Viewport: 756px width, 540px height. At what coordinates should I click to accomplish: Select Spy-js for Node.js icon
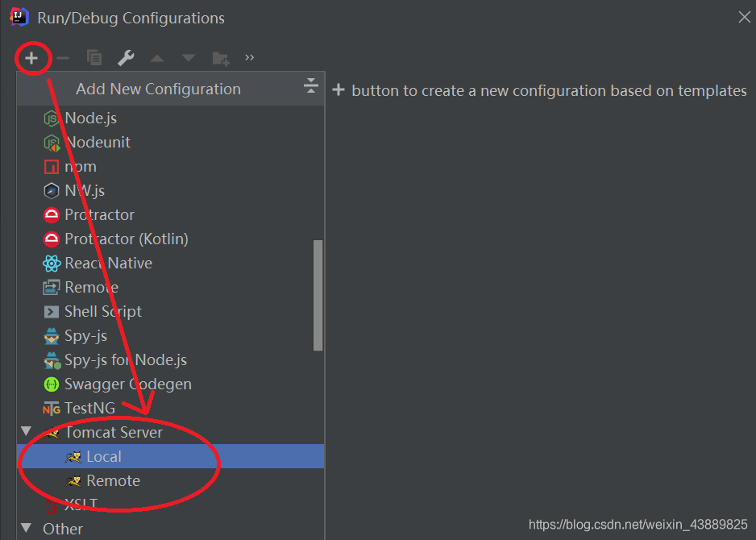[x=52, y=360]
